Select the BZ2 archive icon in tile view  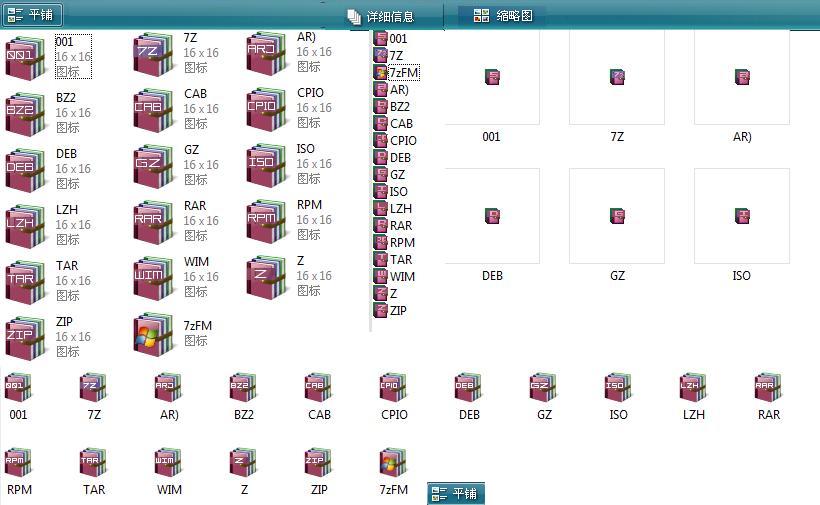tap(25, 113)
